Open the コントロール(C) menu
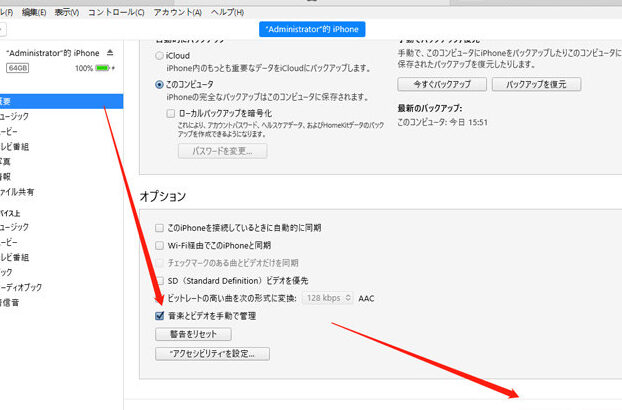Viewport: 622px width, 410px height. (x=116, y=12)
